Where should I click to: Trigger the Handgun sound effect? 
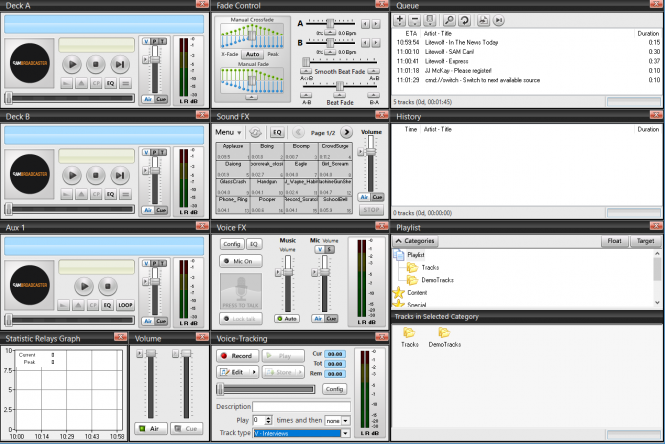(267, 187)
